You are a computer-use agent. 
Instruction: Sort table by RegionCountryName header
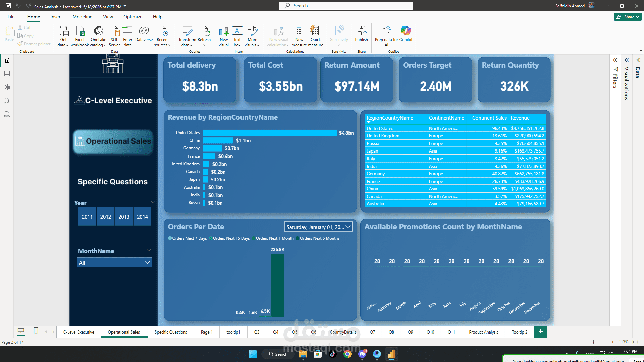(390, 118)
